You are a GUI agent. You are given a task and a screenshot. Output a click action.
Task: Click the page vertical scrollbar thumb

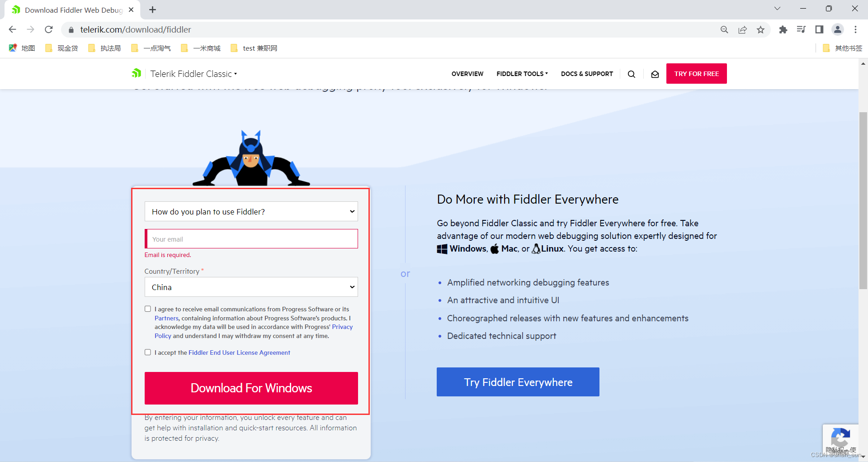point(863,200)
